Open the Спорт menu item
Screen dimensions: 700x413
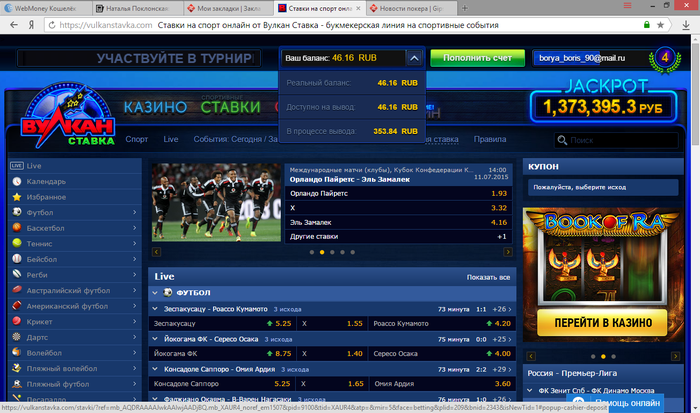[137, 139]
